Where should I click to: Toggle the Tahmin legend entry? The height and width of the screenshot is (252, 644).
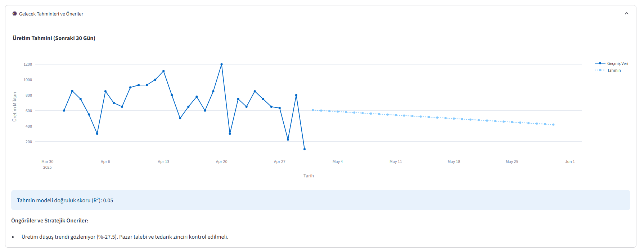point(608,70)
